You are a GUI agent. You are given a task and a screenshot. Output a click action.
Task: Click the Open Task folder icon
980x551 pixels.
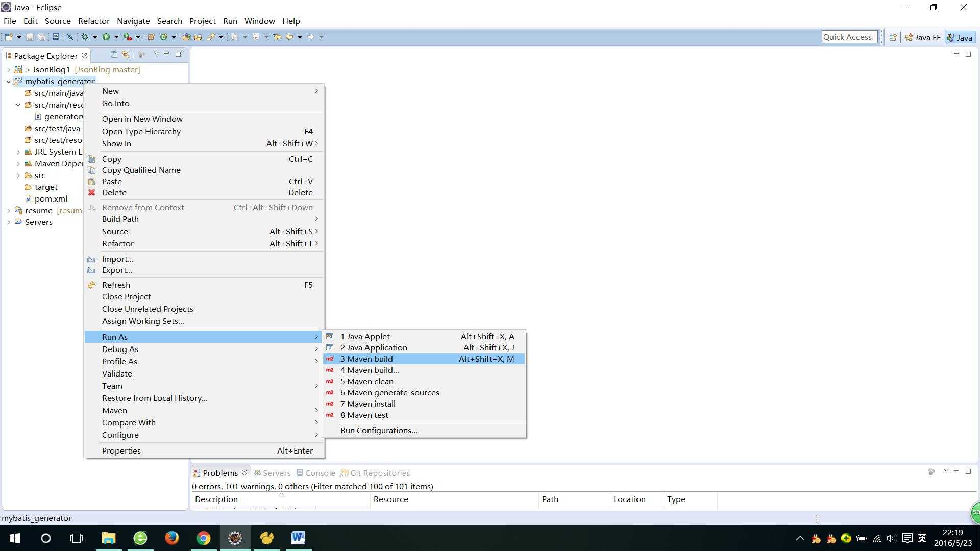[x=198, y=37]
